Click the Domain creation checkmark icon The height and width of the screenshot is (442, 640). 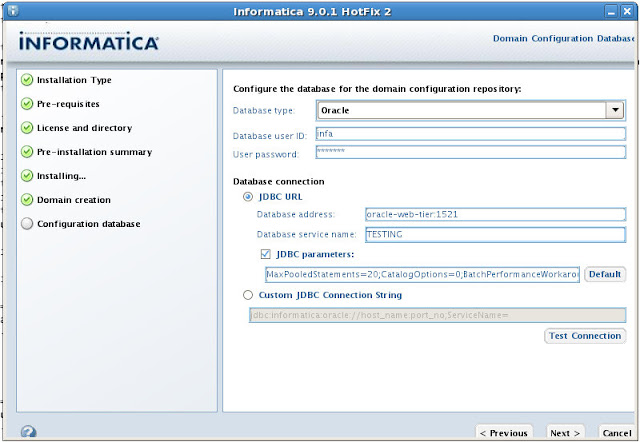pyautogui.click(x=27, y=200)
